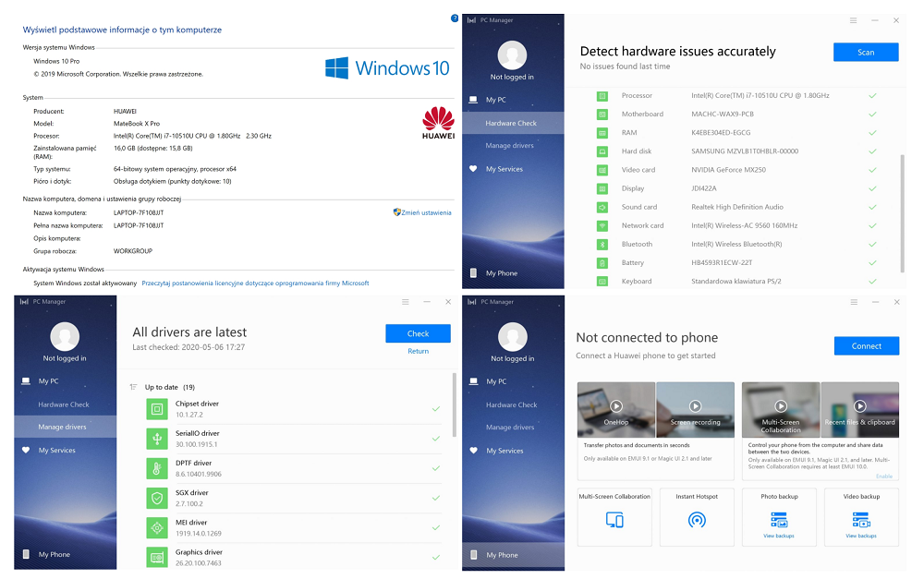The width and height of the screenshot is (924, 579).
Task: Click the Processor icon in the hardware list
Action: pyautogui.click(x=602, y=95)
